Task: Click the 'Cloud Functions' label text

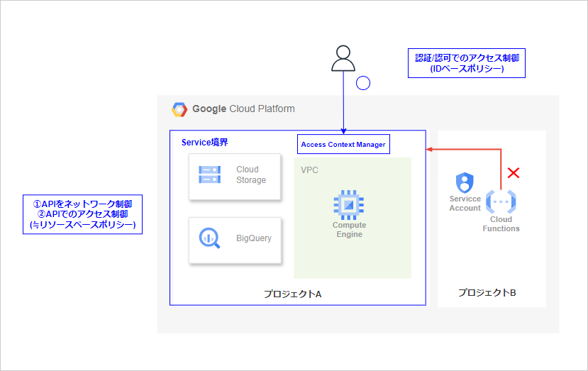Action: (x=501, y=224)
